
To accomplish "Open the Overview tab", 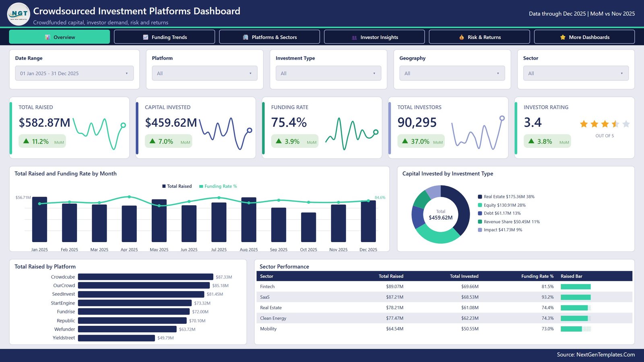I will 60,37.
